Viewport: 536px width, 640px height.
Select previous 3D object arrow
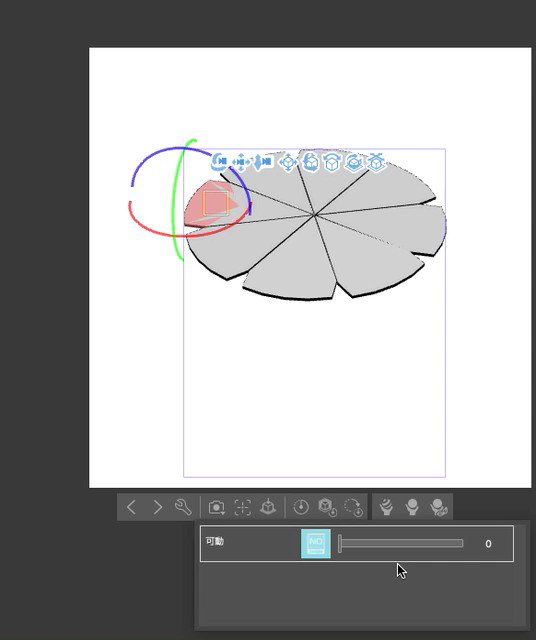click(x=131, y=507)
